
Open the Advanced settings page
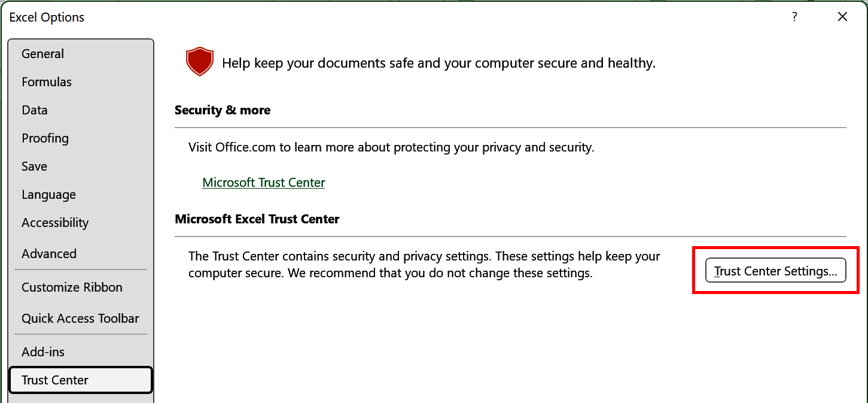pyautogui.click(x=49, y=253)
